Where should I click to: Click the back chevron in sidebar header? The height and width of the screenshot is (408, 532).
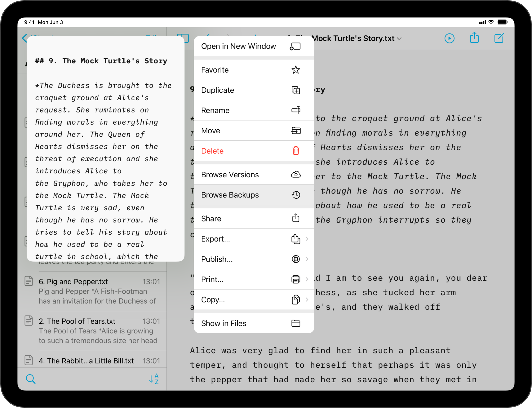click(x=24, y=38)
